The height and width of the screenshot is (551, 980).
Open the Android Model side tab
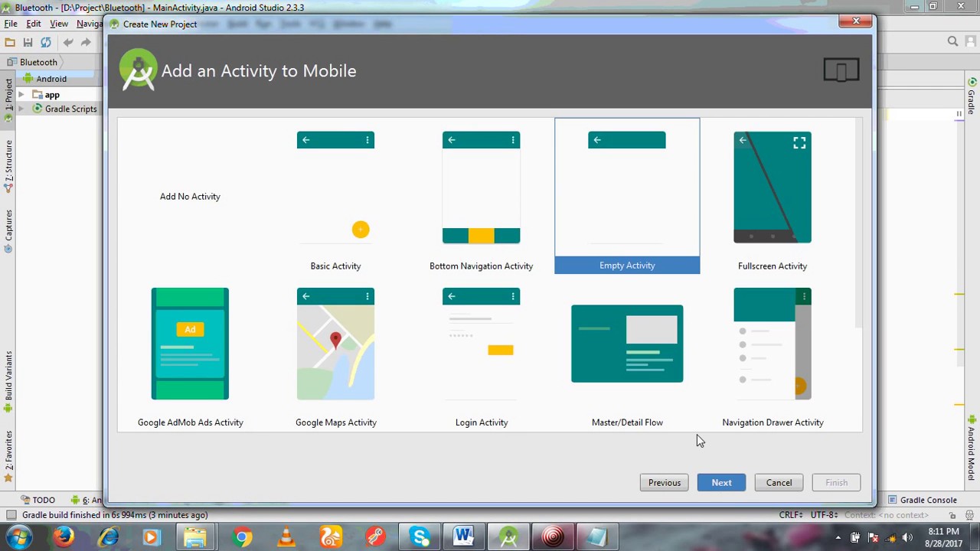(x=972, y=448)
